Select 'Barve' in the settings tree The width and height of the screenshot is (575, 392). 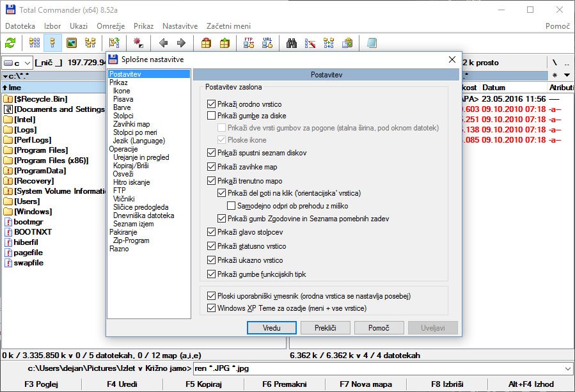122,107
